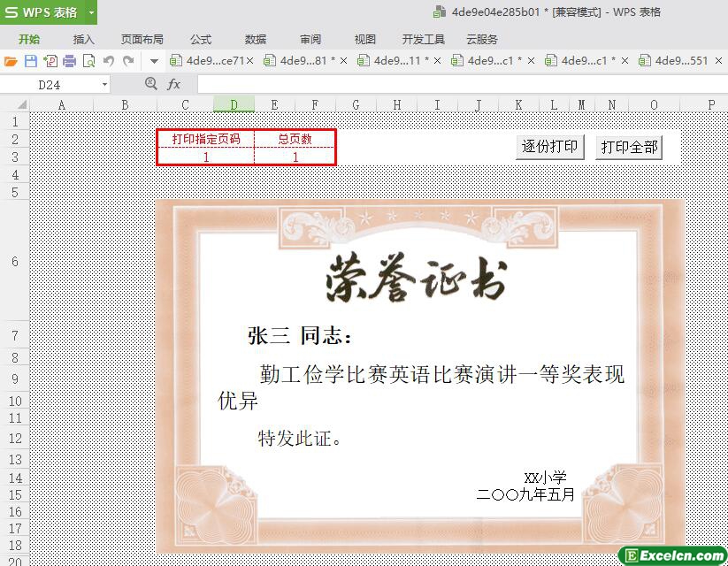Click the 特发此证 text line
This screenshot has height=566, width=728.
point(300,438)
